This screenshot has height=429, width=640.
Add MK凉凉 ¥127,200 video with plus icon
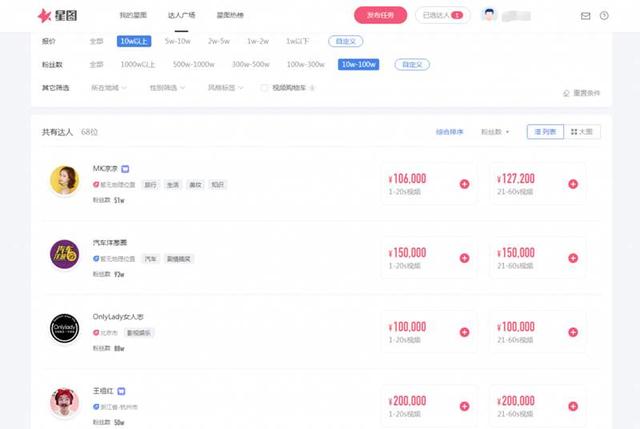click(x=573, y=184)
